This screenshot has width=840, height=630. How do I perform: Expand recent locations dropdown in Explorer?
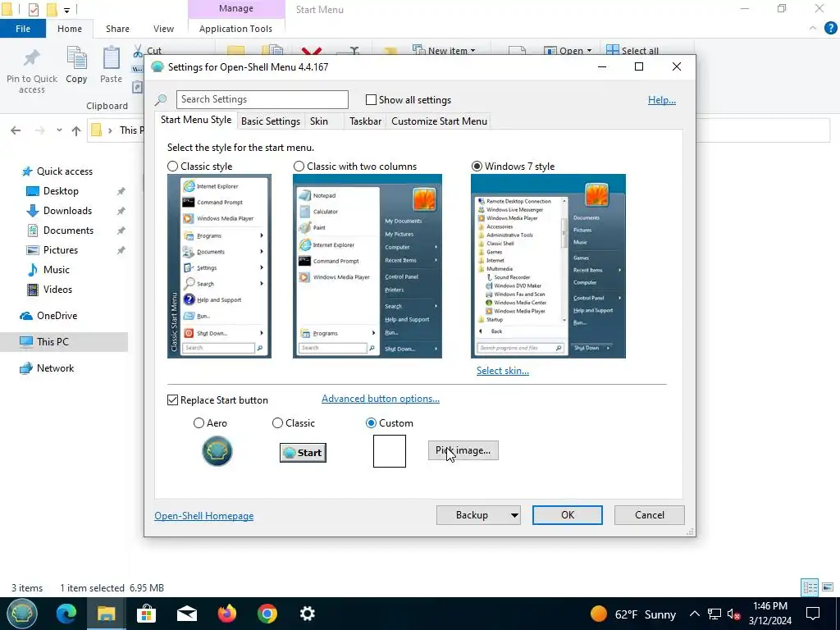(59, 130)
